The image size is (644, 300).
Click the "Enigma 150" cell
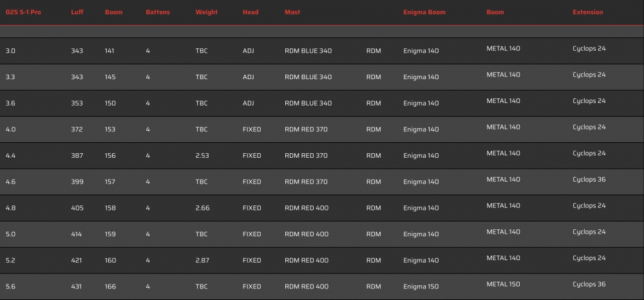pos(421,286)
